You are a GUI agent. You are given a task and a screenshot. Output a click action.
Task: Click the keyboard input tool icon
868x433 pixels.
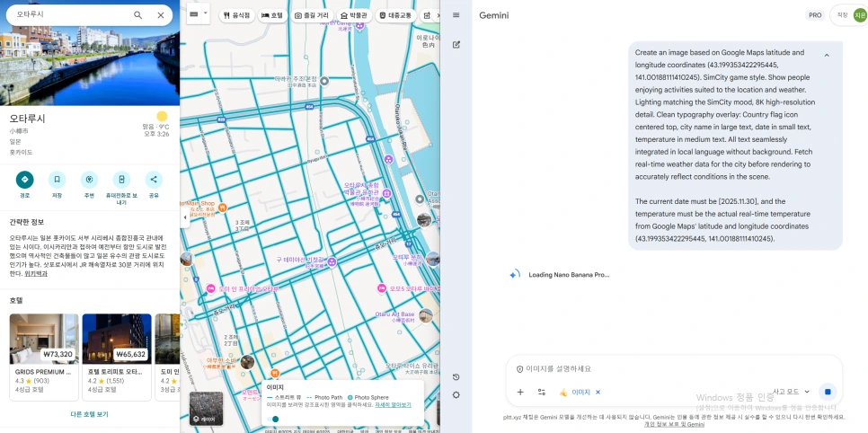pyautogui.click(x=194, y=13)
